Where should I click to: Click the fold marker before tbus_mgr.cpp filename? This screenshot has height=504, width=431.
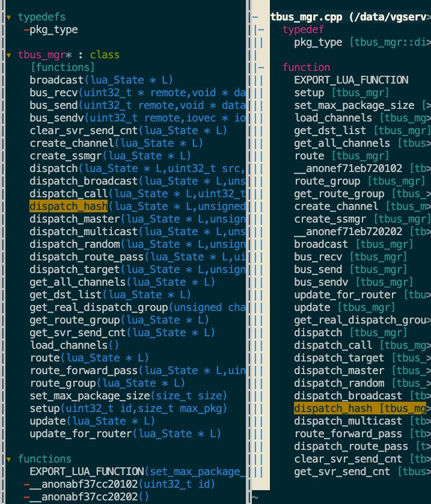point(255,17)
